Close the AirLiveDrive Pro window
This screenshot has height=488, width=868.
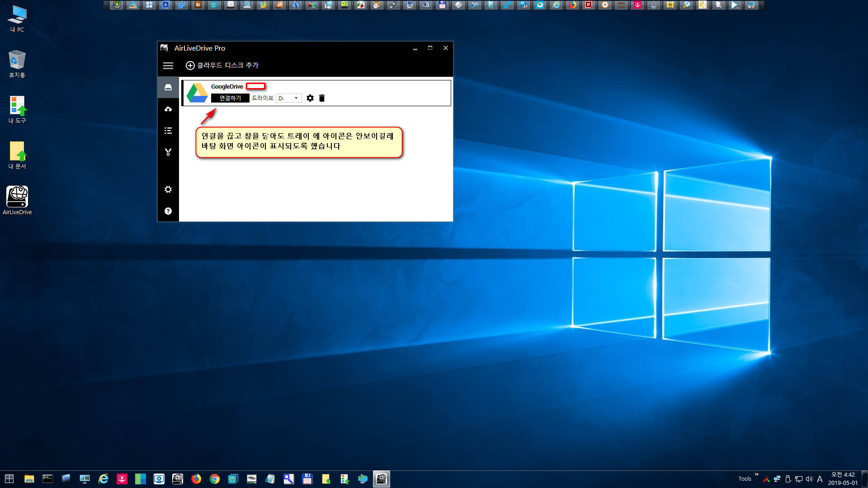coord(446,48)
